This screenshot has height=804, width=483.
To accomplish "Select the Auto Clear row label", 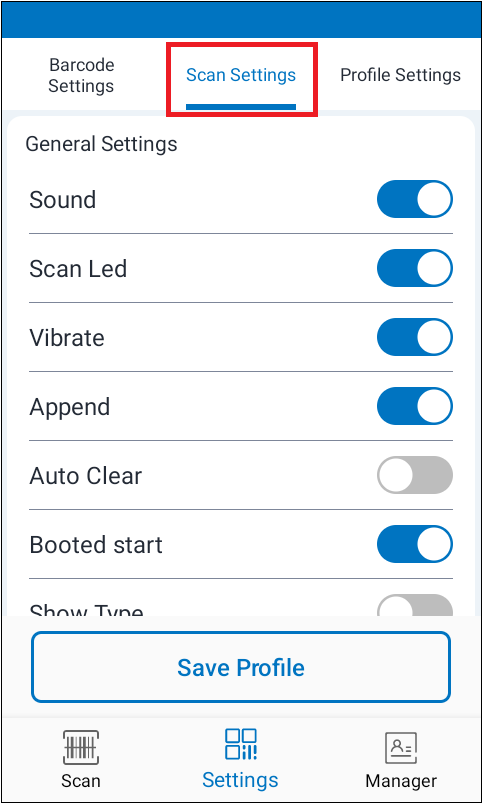I will [86, 476].
